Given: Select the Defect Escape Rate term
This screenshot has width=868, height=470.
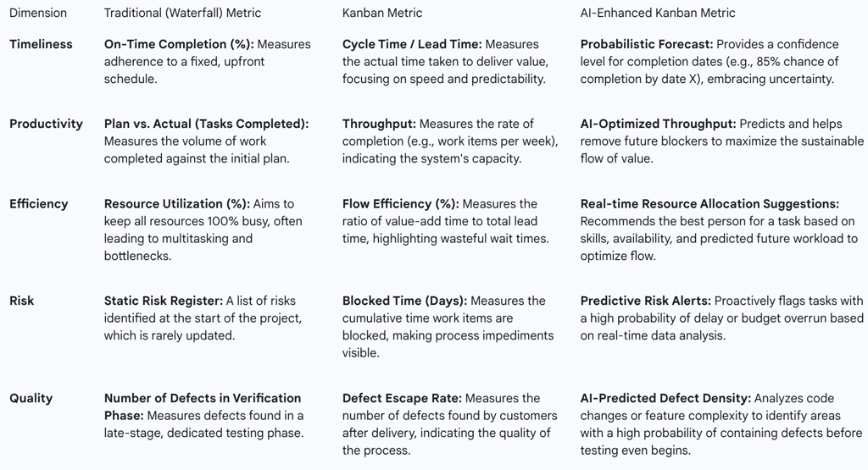Looking at the screenshot, I should click(402, 398).
